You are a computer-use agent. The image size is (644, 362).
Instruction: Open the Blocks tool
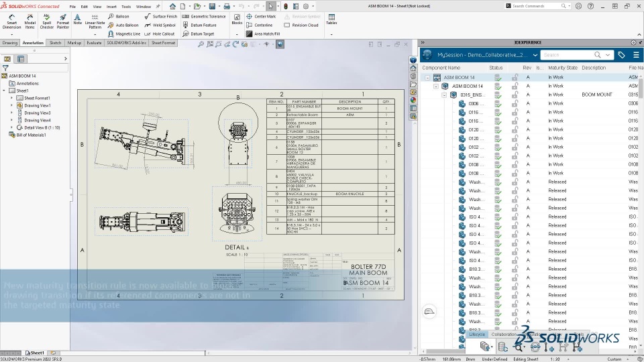click(x=237, y=19)
